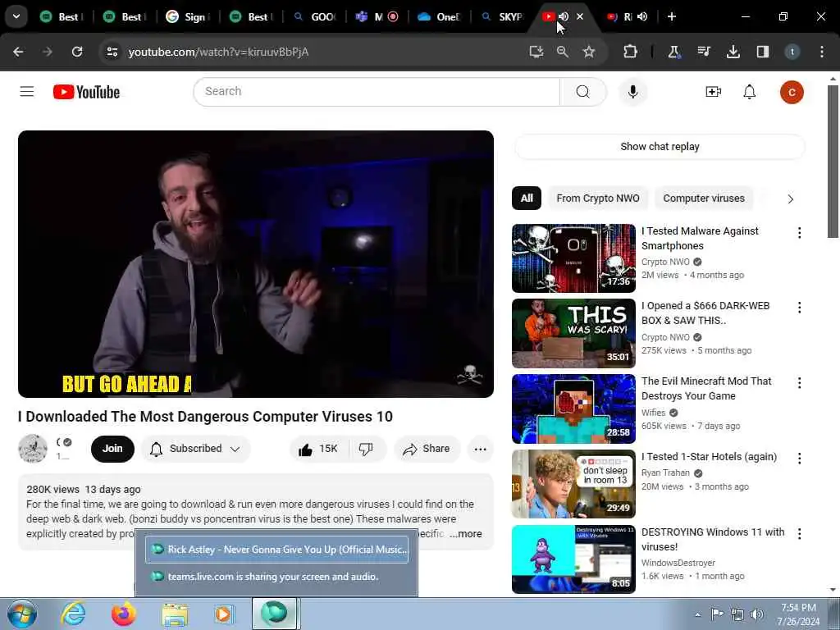
Task: Launch Firefox from the taskbar
Action: (x=124, y=614)
